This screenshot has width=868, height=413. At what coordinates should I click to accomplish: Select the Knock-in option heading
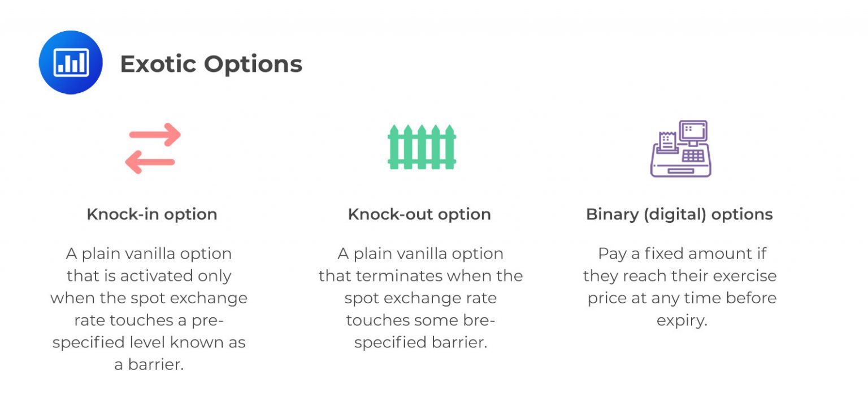(151, 214)
